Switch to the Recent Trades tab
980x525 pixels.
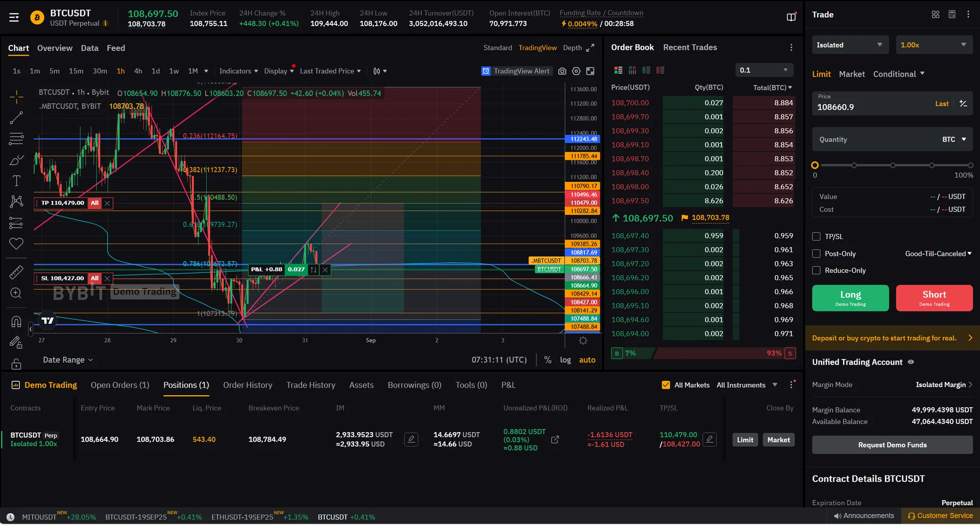click(690, 47)
